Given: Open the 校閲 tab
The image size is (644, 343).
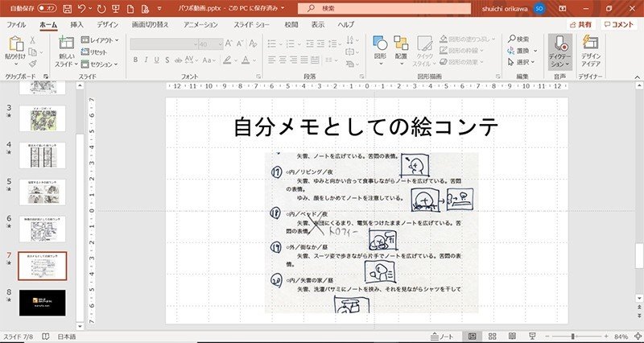Looking at the screenshot, I should 291,25.
